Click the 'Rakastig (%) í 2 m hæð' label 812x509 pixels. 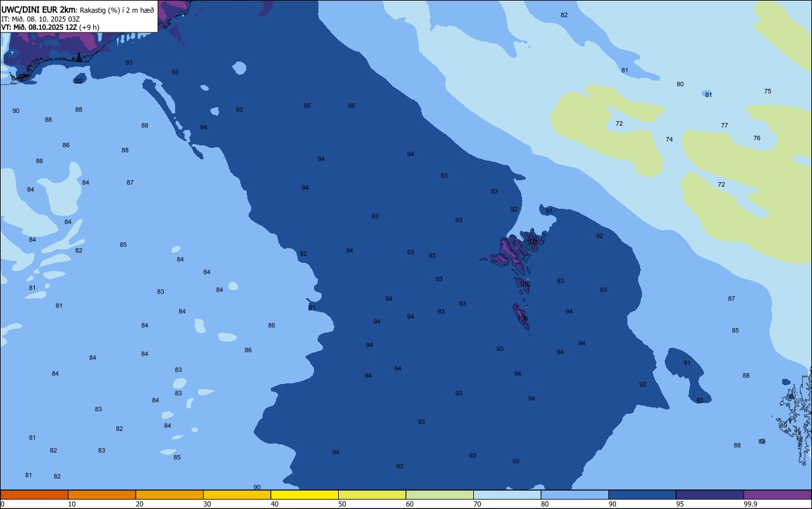117,10
